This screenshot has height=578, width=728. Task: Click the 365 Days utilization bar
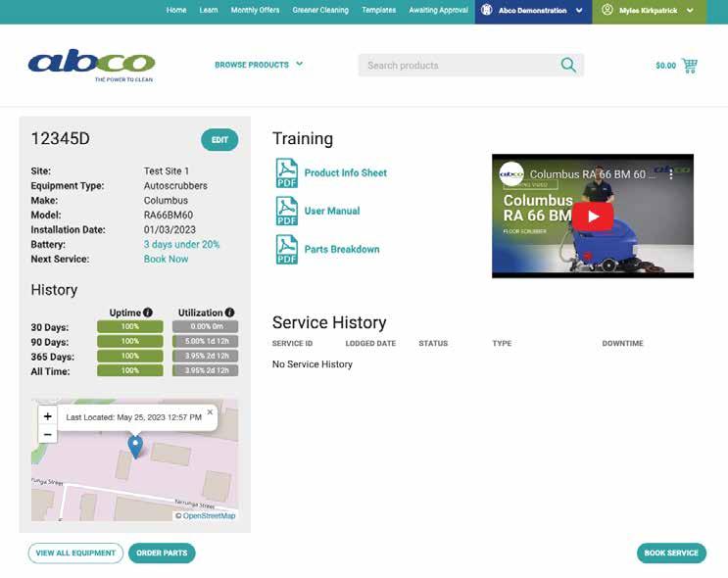(x=205, y=356)
